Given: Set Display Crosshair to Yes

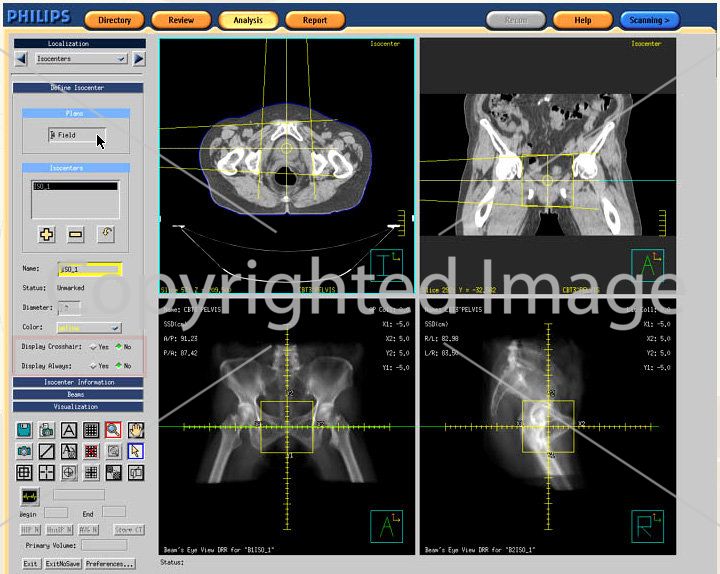Looking at the screenshot, I should [x=93, y=347].
